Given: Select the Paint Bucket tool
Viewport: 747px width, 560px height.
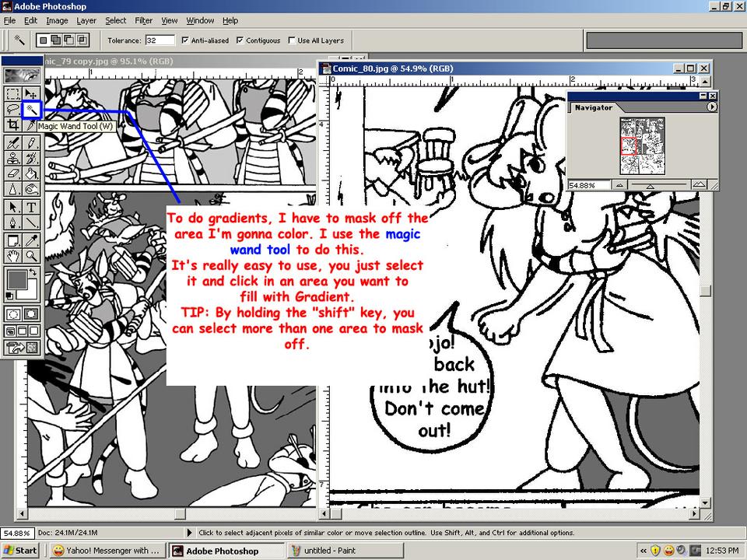Looking at the screenshot, I should (x=31, y=173).
